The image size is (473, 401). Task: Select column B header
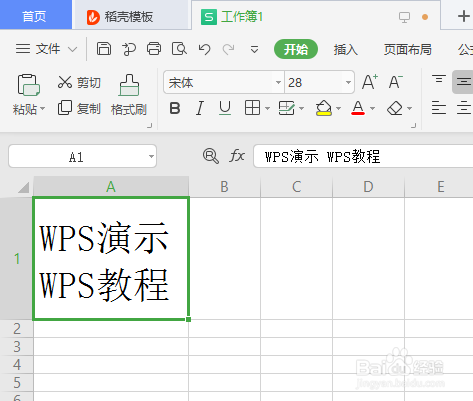point(224,186)
